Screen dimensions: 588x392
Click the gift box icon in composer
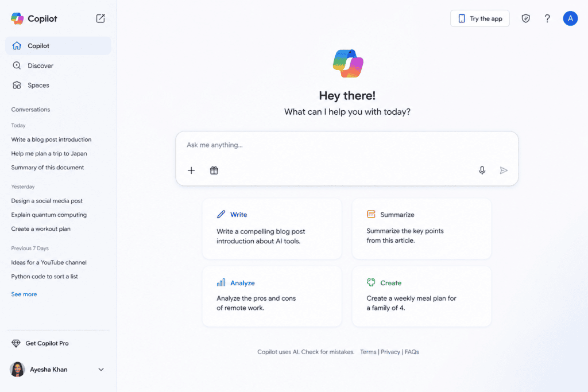(214, 170)
